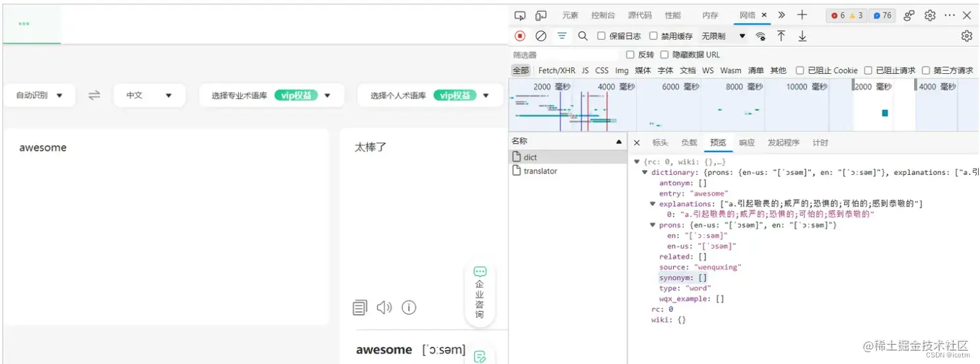This screenshot has width=980, height=364.
Task: Switch to 性能 DevTools tab
Action: 673,15
